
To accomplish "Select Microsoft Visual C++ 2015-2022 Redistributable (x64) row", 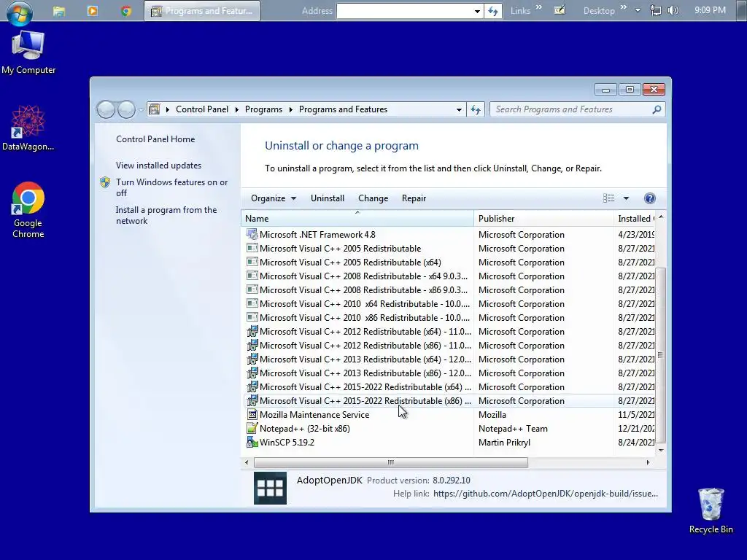I will (448, 387).
